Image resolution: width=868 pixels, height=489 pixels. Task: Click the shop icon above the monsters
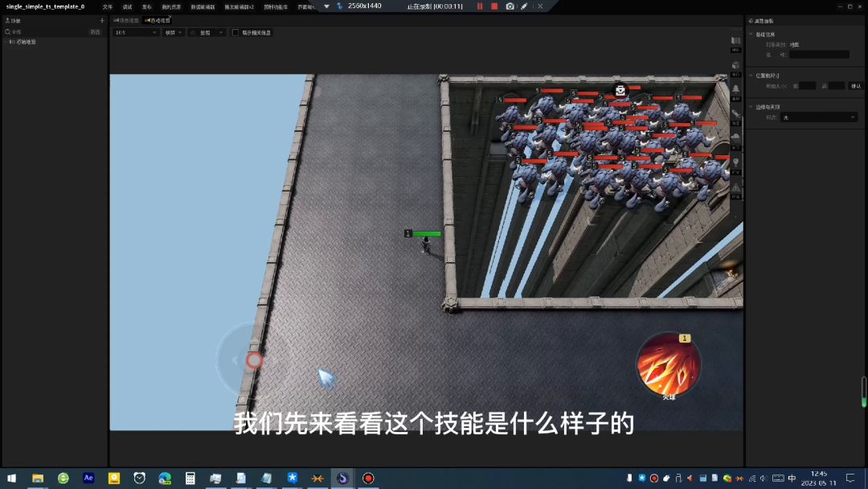pyautogui.click(x=620, y=90)
